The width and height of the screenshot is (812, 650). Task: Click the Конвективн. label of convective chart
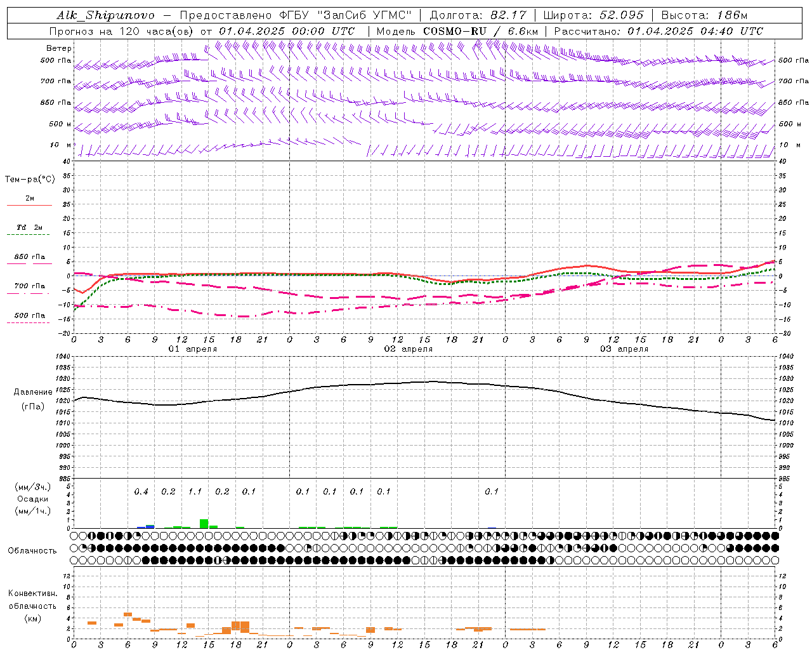pyautogui.click(x=32, y=594)
